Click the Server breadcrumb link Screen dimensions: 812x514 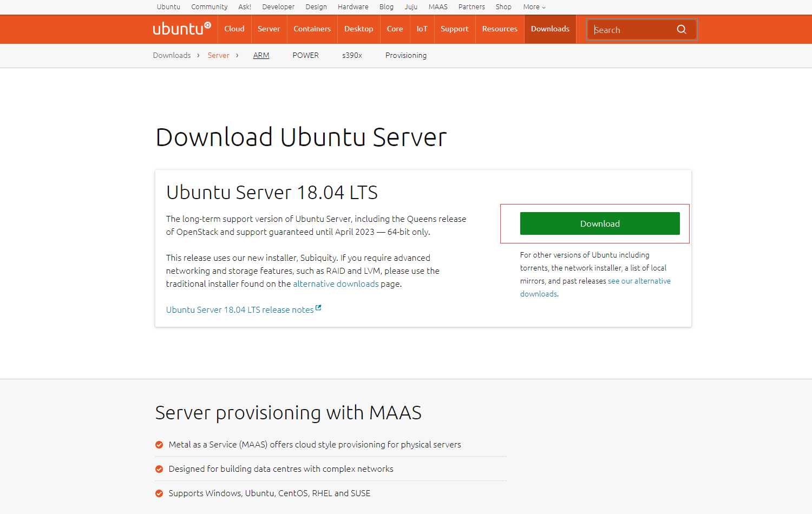pos(218,55)
